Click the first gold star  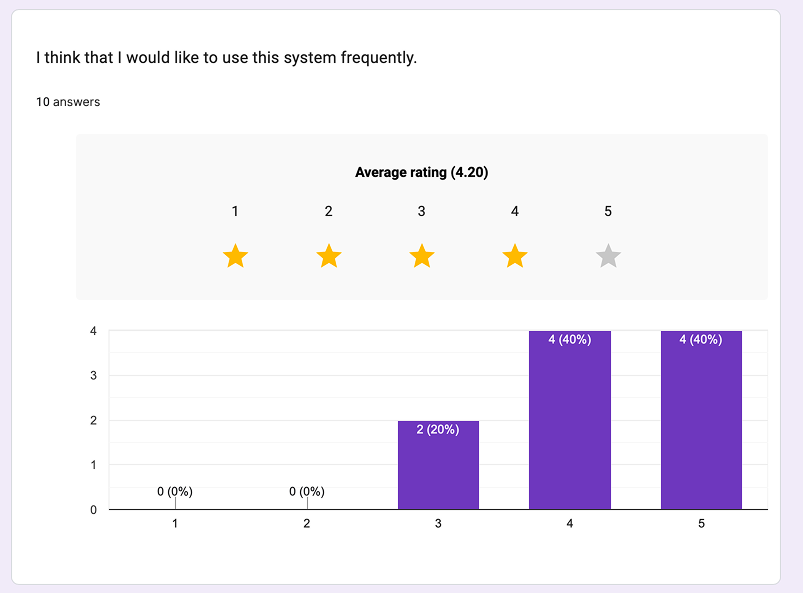pyautogui.click(x=235, y=257)
